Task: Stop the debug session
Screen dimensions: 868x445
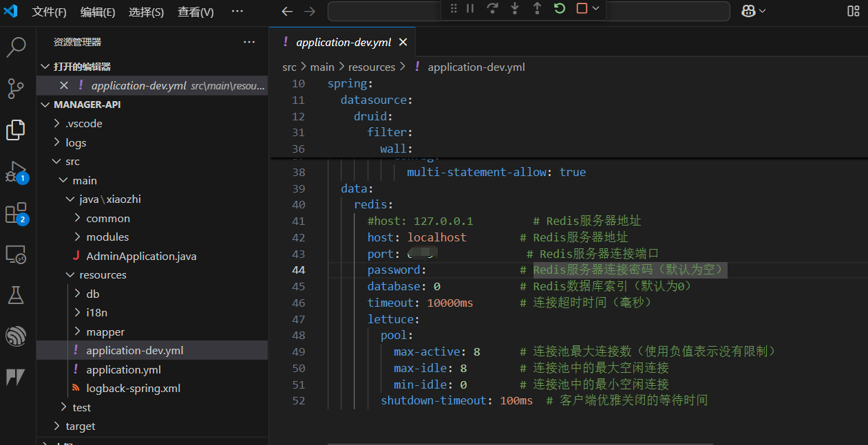Action: coord(582,9)
